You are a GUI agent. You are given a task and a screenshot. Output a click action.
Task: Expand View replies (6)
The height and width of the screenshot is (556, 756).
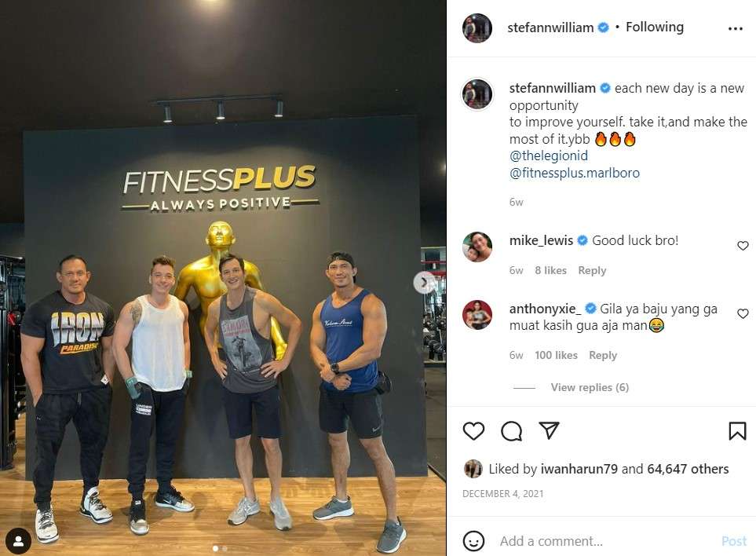(590, 387)
